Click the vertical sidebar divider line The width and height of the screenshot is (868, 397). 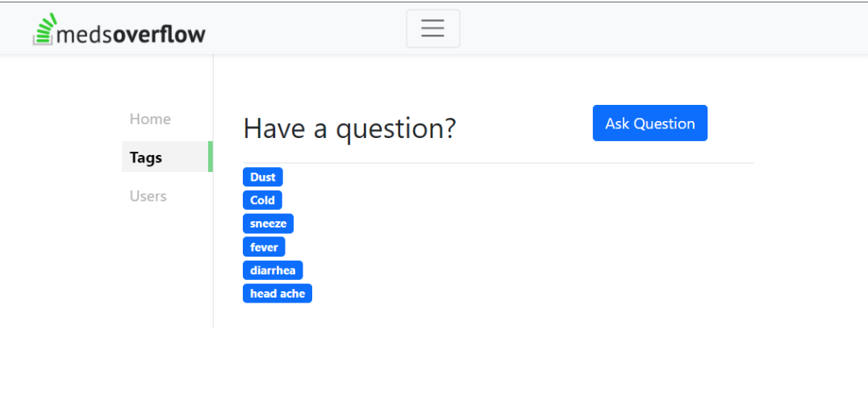tap(213, 191)
